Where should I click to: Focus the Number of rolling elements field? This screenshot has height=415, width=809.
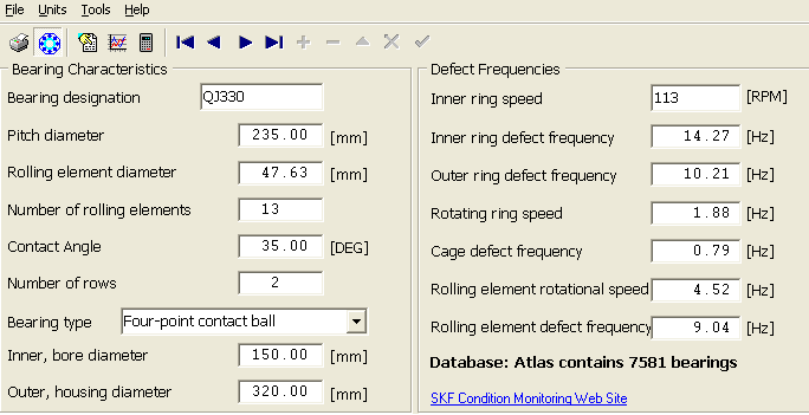pos(281,209)
